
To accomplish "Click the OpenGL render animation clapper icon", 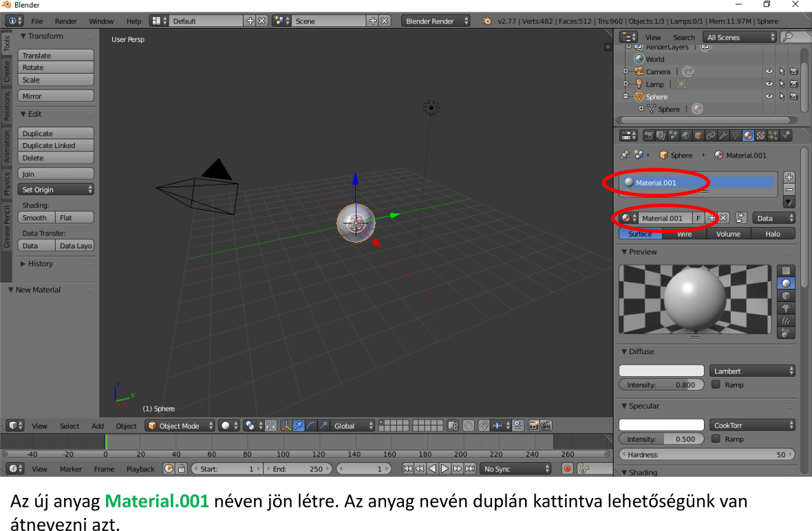I will coord(545,426).
